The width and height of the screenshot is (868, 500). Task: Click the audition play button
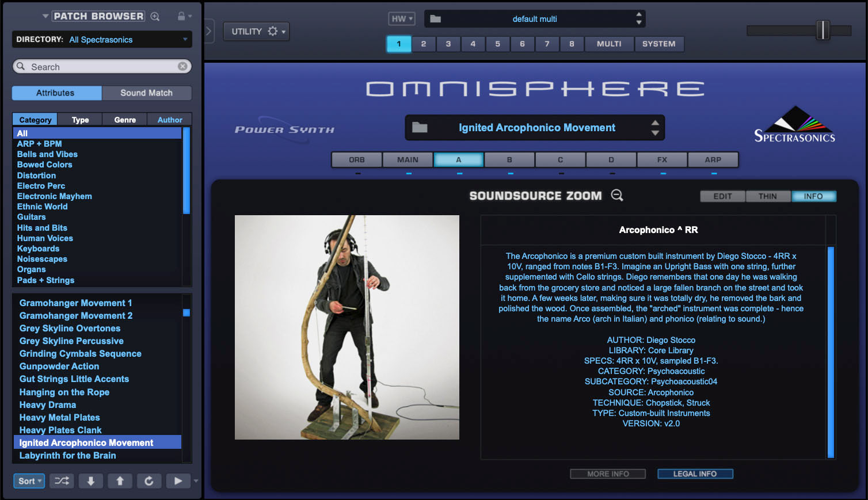click(x=178, y=481)
